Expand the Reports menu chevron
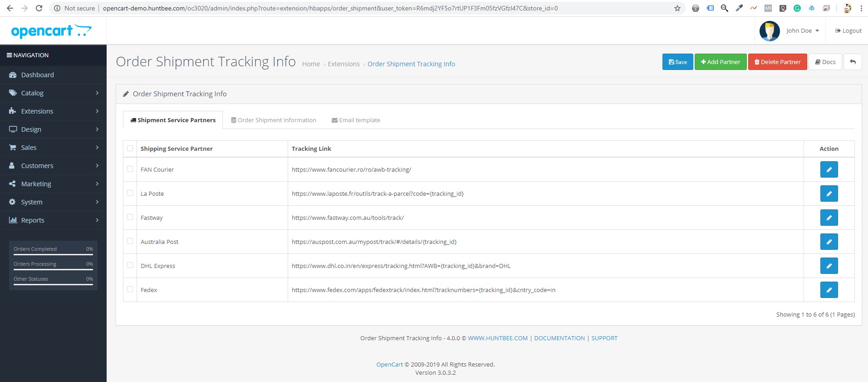Viewport: 868px width, 382px height. [97, 220]
